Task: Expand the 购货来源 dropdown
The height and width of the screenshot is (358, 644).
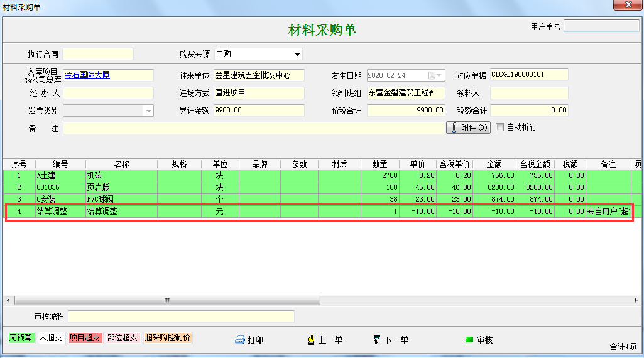Action: pyautogui.click(x=298, y=55)
